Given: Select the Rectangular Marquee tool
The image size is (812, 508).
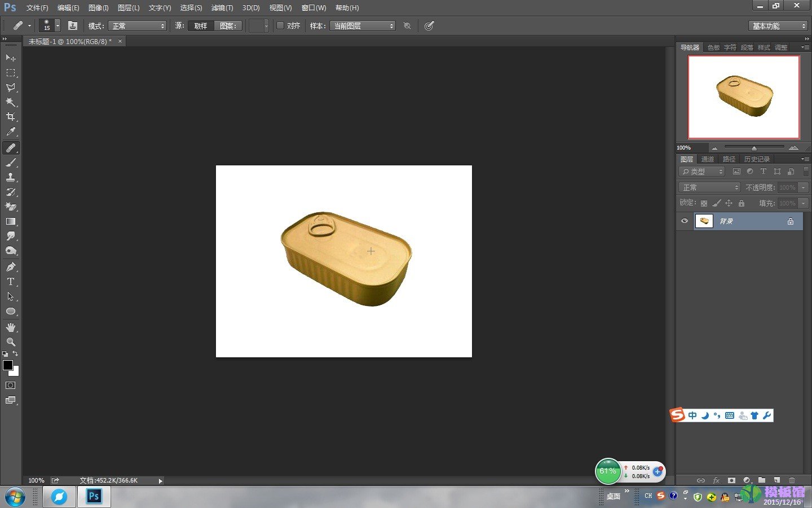Looking at the screenshot, I should click(x=11, y=73).
